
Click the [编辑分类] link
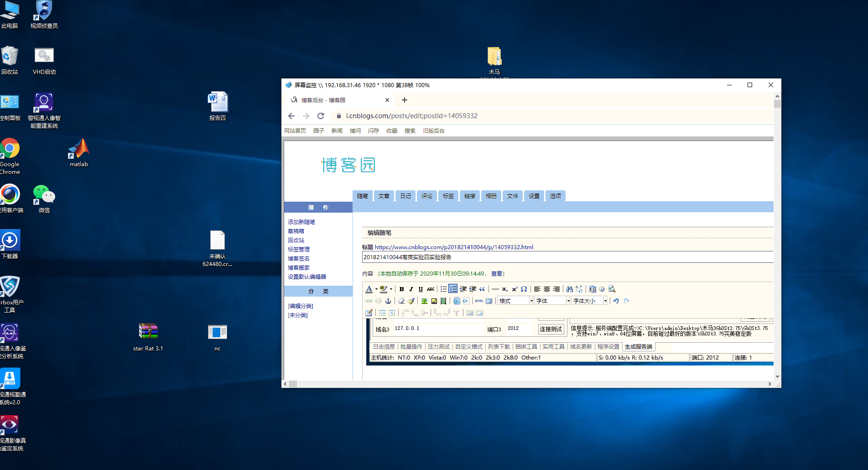pos(301,306)
